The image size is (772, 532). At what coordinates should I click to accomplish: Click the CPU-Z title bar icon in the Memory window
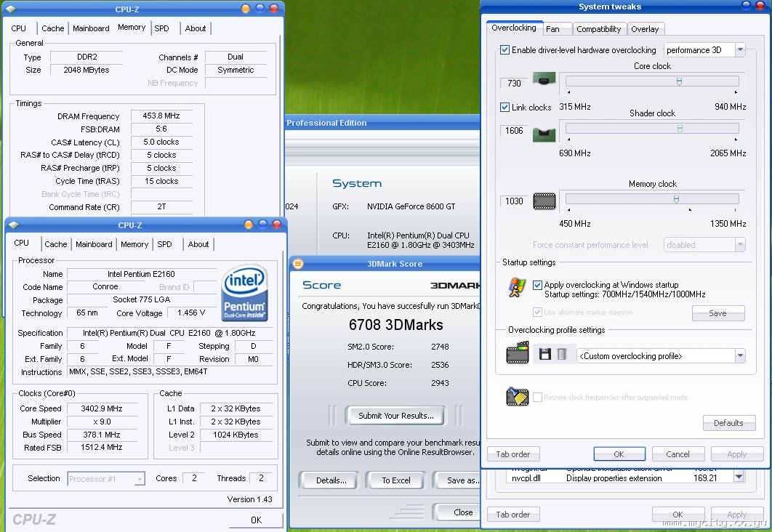click(x=11, y=9)
